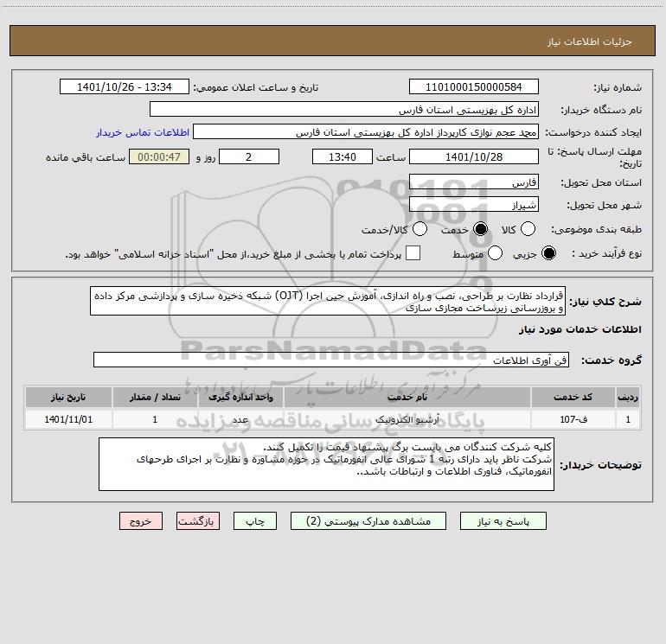
Task: Click the delivery city field شیراز
Action: click(474, 205)
